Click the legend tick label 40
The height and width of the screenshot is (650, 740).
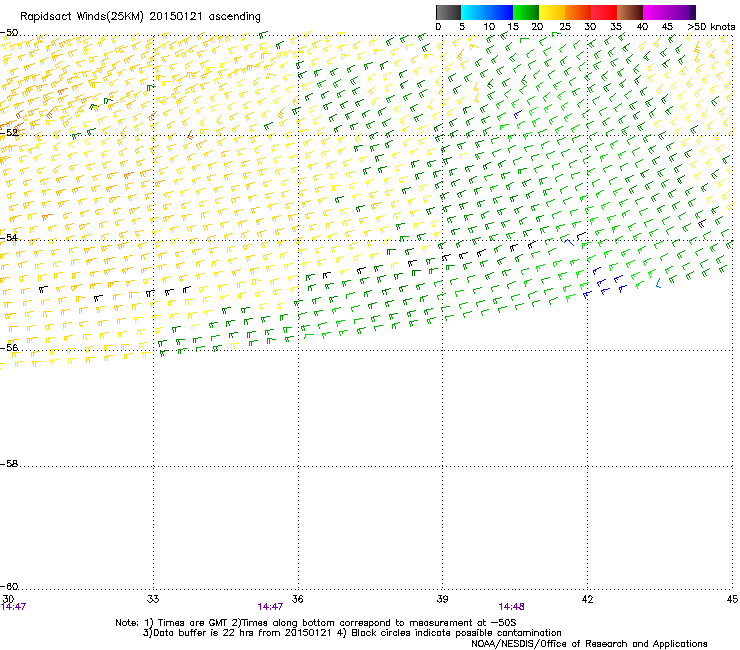point(642,27)
